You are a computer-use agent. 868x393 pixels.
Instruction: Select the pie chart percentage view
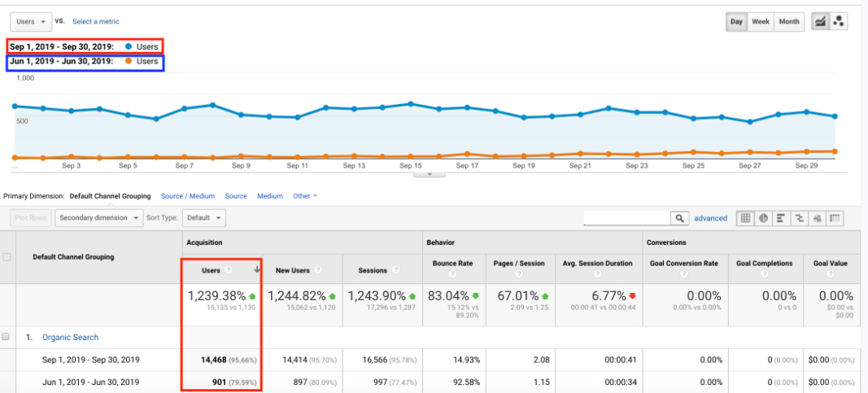click(763, 218)
